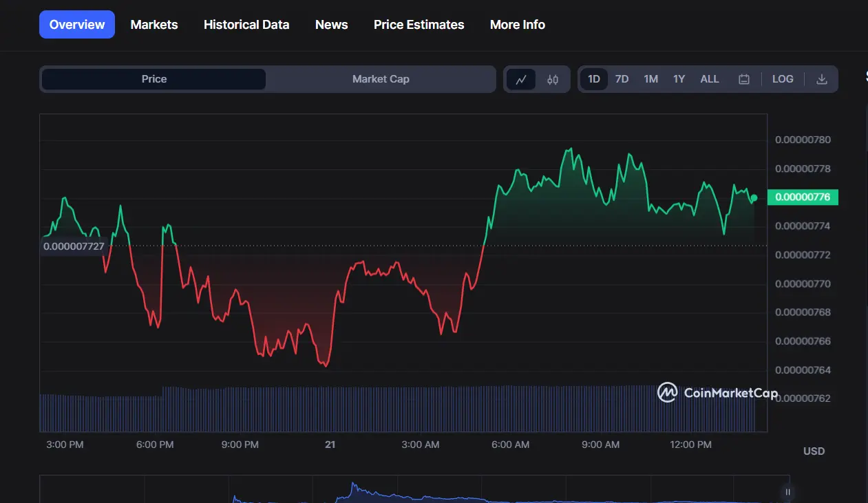
Task: Click the 0.00000778 y-axis label
Action: [803, 169]
